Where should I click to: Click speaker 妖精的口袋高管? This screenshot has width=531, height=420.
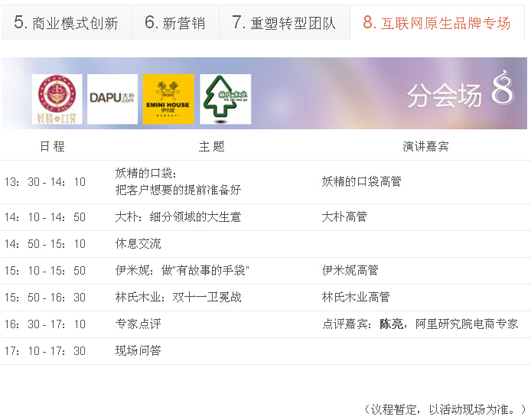click(362, 181)
